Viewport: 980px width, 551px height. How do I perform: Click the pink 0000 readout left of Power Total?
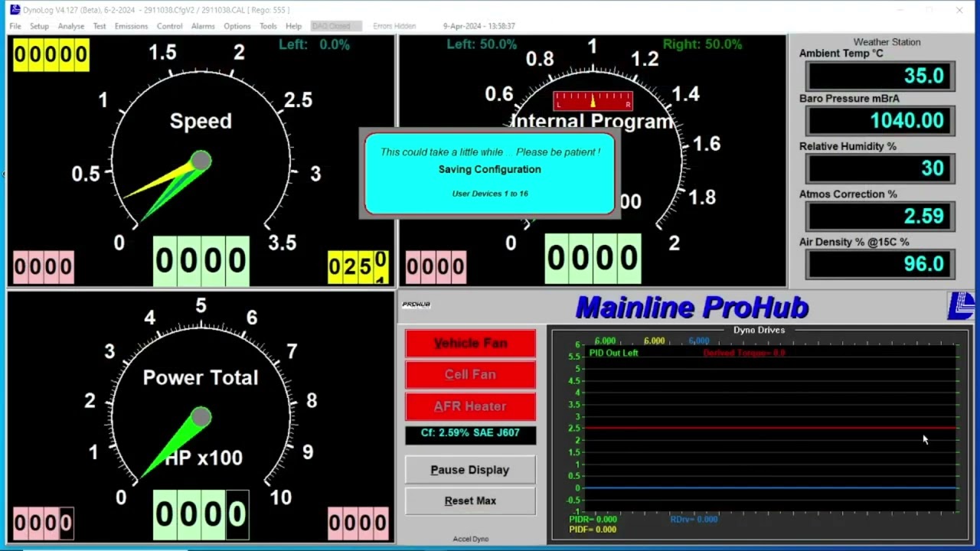tap(44, 523)
